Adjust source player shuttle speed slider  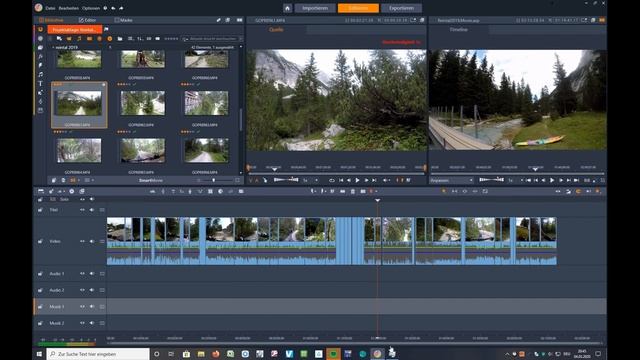pyautogui.click(x=286, y=180)
